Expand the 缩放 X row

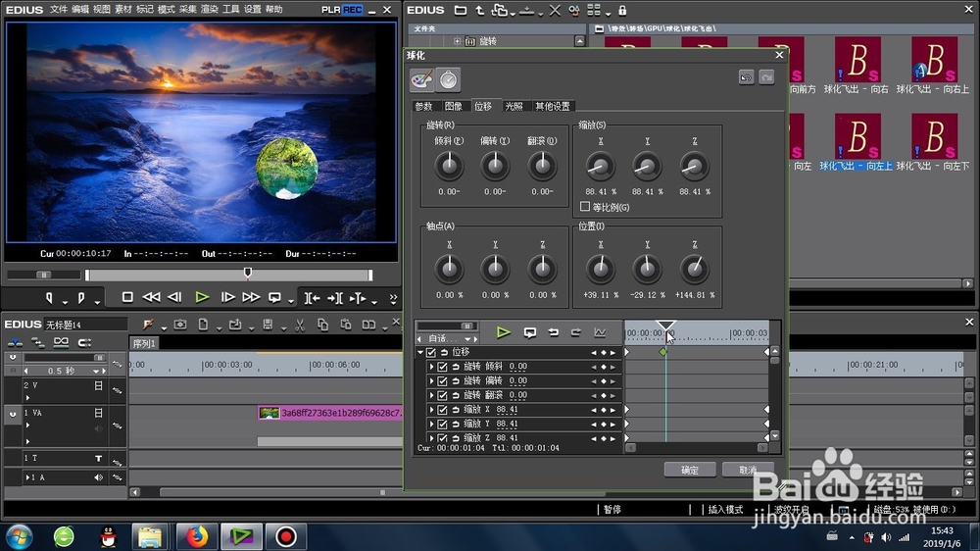(x=431, y=410)
